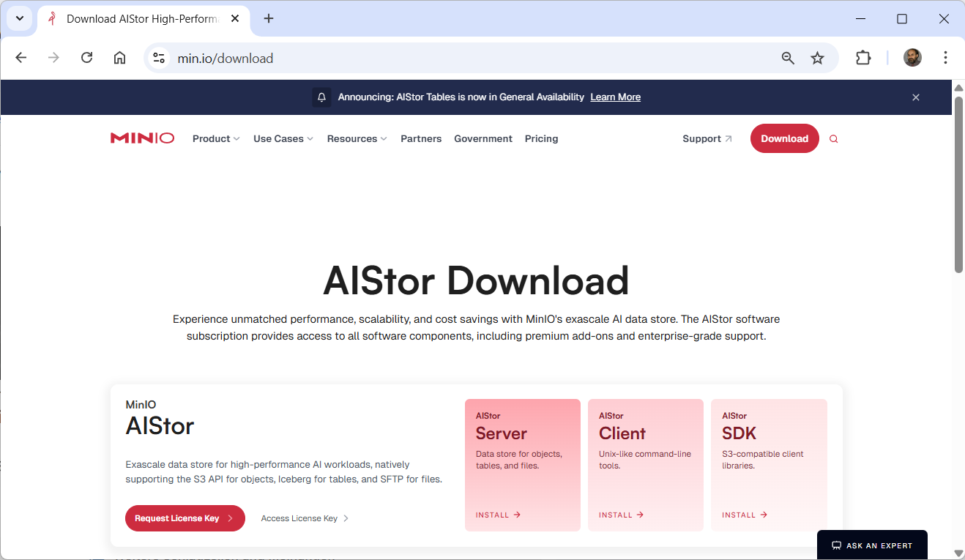
Task: Click the MinIO logo in header
Action: 142,138
